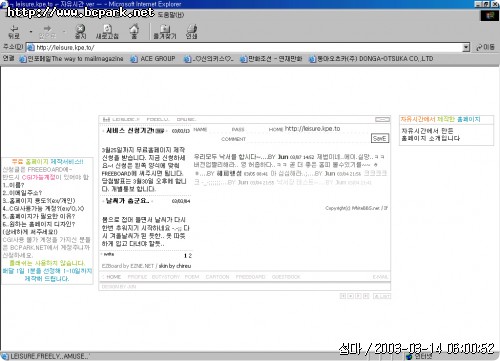Open the 만화조선 - 연재만화 favorite
The height and width of the screenshot is (361, 500).
click(x=271, y=59)
